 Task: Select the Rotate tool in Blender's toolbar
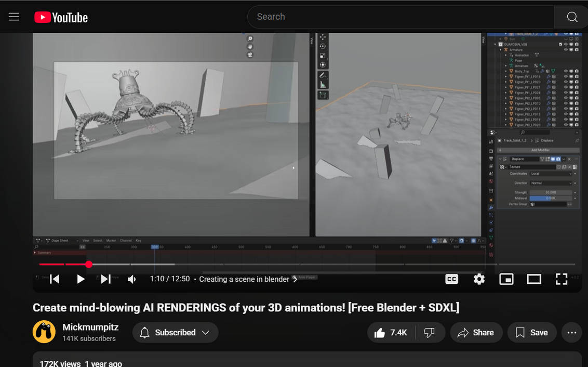323,46
